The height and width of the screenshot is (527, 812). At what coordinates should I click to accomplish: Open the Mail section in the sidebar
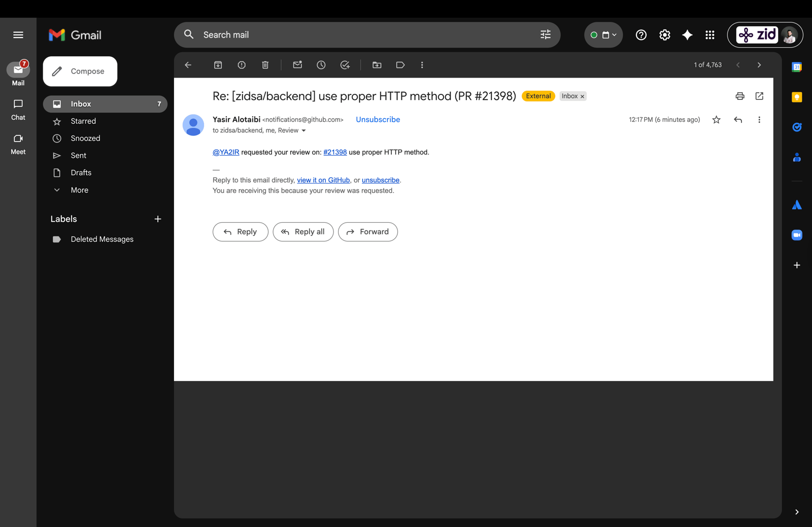click(x=18, y=74)
